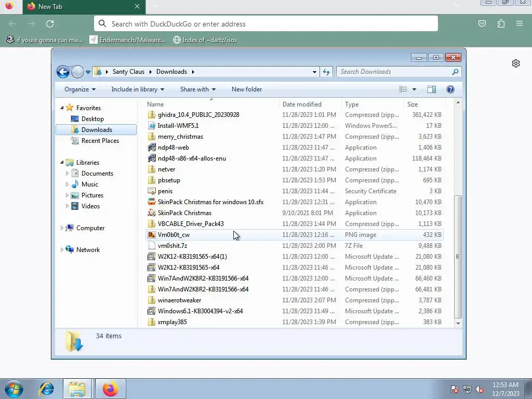Select the ghidra_10.4_PUBLIC_20230928 zip icon
Viewport: 532px width, 399px height.
tap(152, 115)
